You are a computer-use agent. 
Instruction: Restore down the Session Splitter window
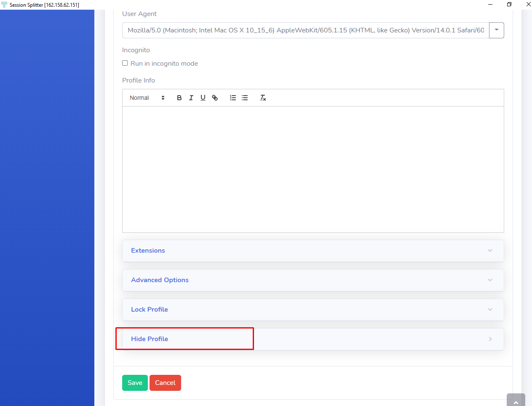point(509,5)
